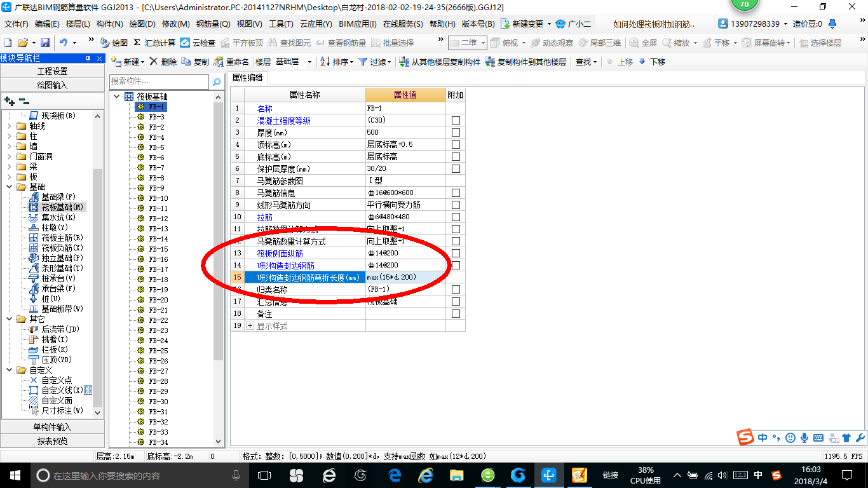Collapse the 筏板基础 component tree root
868x488 pixels.
(x=117, y=97)
